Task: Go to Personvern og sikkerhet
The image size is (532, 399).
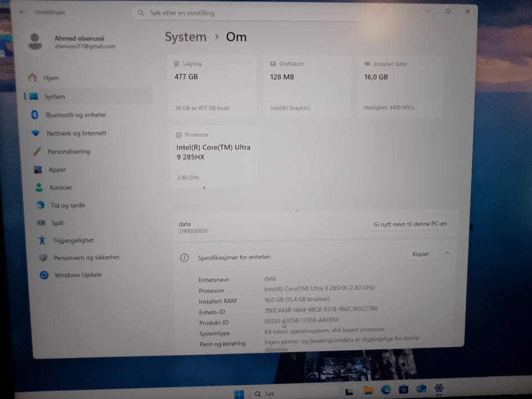Action: coord(86,258)
